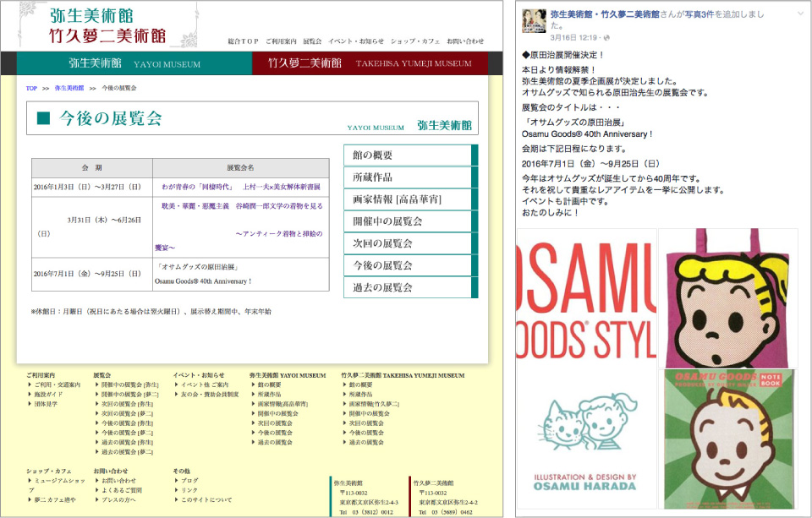Switch to the 竹久夢二美術館 TAKEHISA YUMEJI MUSEUM tab

pos(370,63)
